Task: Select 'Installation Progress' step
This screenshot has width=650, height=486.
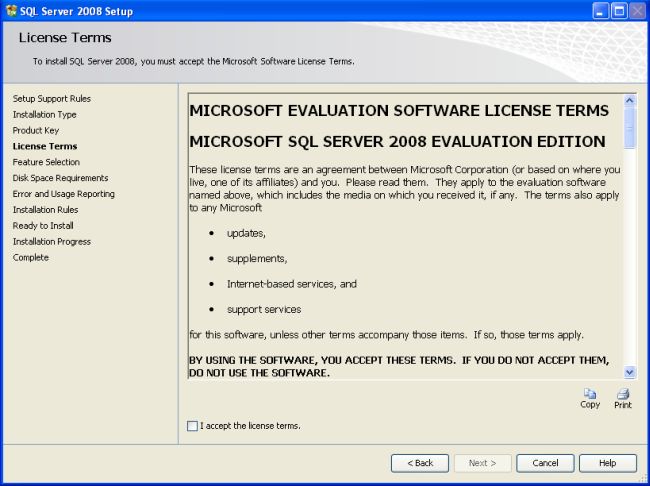Action: click(x=51, y=242)
